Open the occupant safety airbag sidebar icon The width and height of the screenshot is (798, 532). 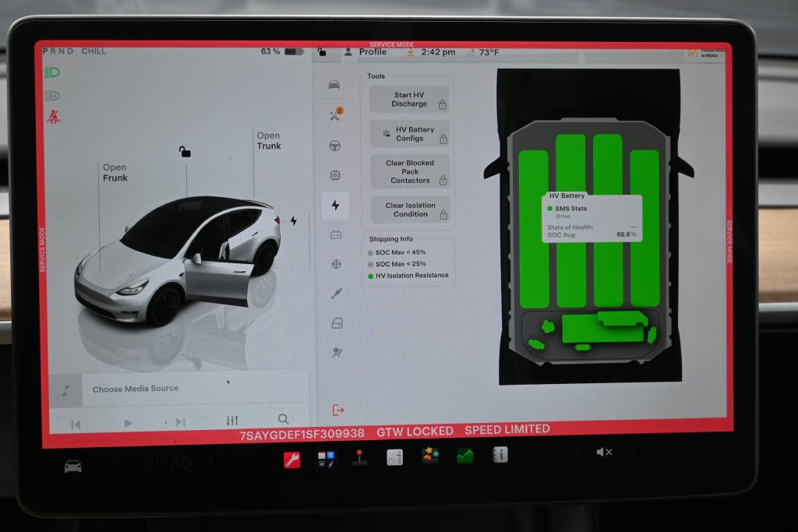(337, 353)
